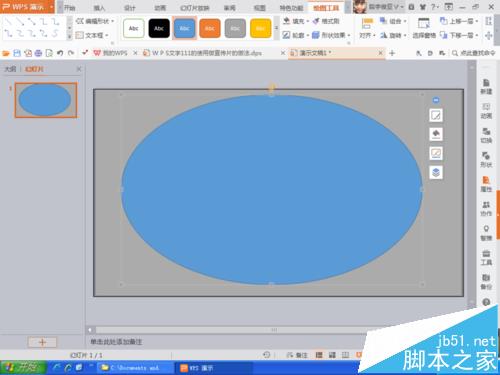The width and height of the screenshot is (500, 375).
Task: Click the help question-mark icon in sidebar
Action: 486,302
